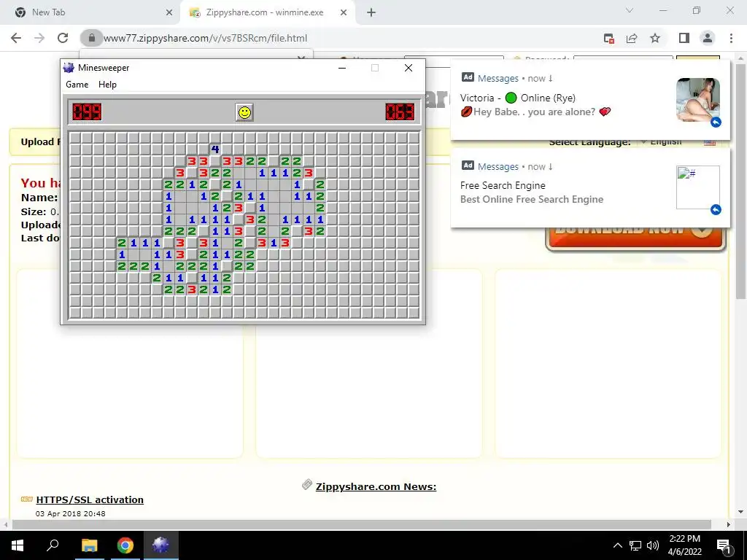Open File Explorer from the taskbar
The height and width of the screenshot is (560, 747).
point(89,545)
